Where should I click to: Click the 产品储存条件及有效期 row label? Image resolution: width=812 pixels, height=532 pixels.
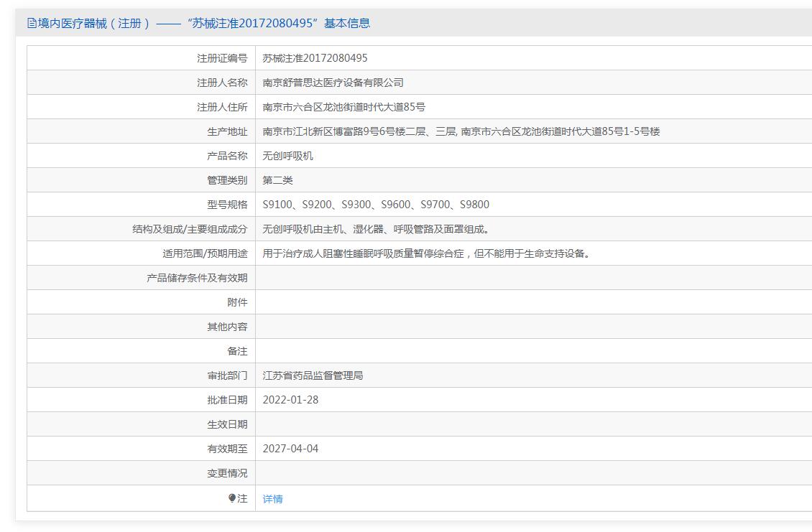click(197, 278)
